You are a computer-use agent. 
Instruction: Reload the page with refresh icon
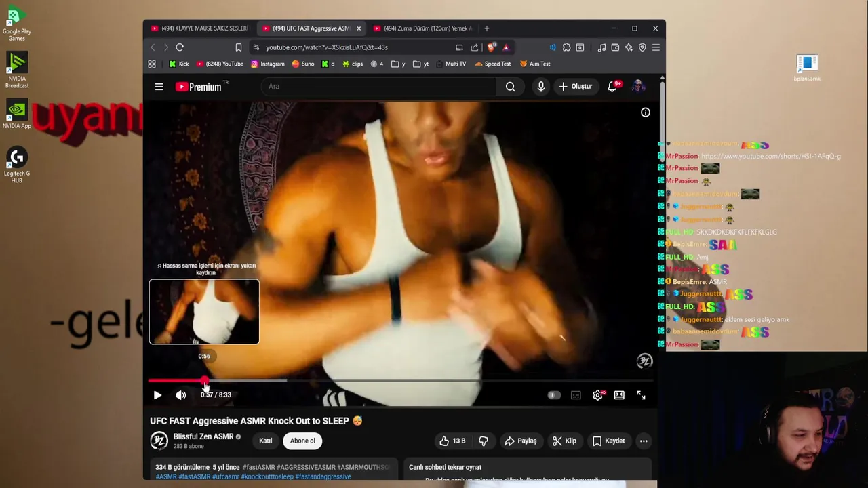coord(180,47)
